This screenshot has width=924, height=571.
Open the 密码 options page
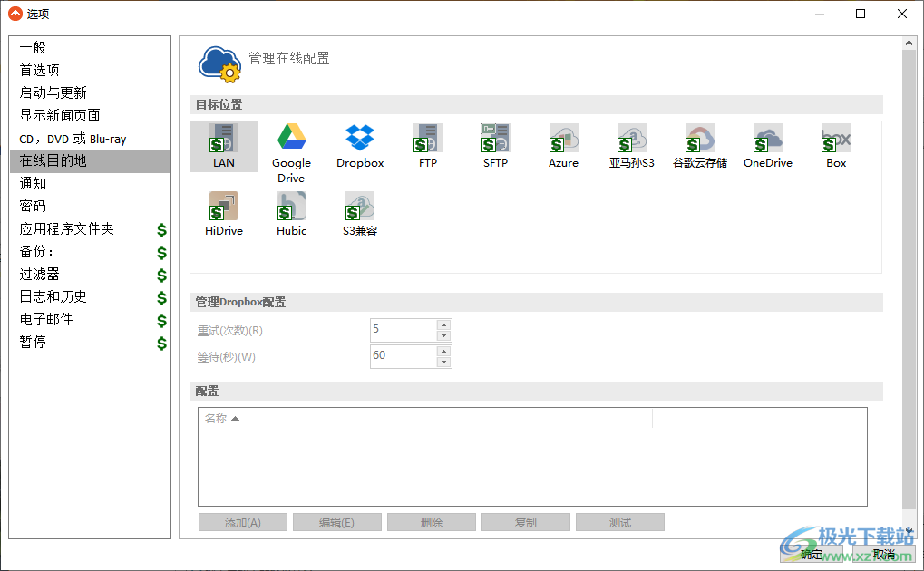click(90, 206)
